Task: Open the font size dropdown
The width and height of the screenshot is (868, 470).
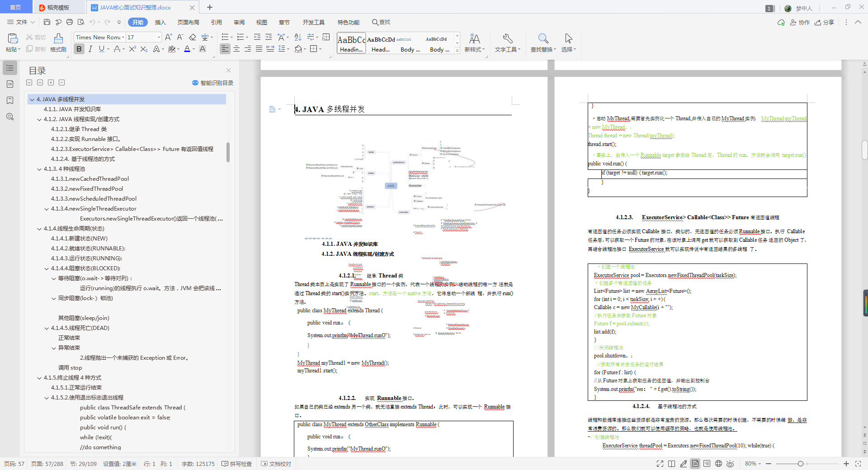Action: click(x=159, y=37)
